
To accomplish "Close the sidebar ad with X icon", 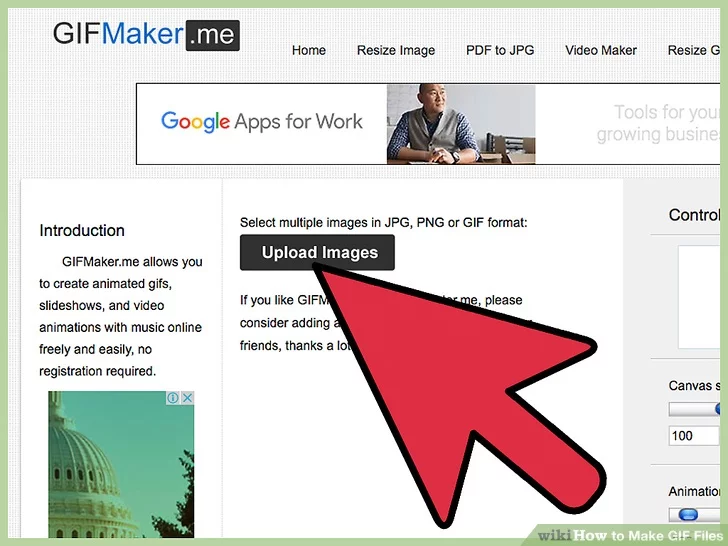I will pyautogui.click(x=188, y=398).
